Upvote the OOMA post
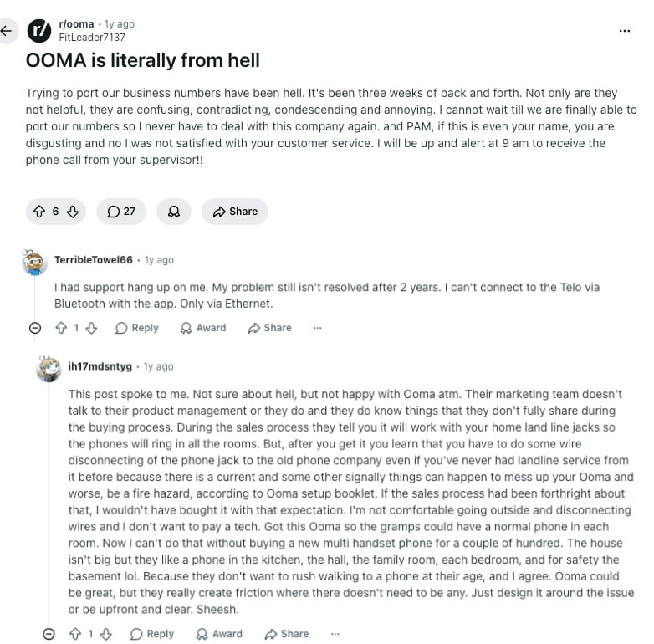Image resolution: width=654 pixels, height=644 pixels. (39, 212)
